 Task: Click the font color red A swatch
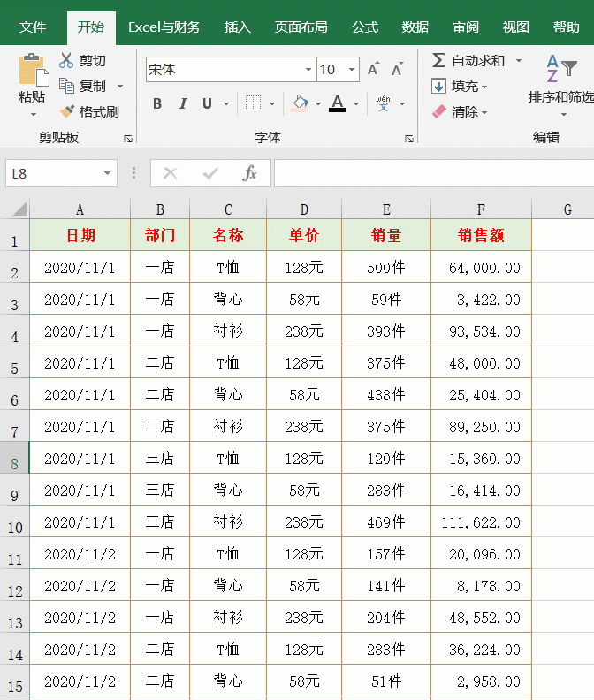tap(337, 104)
